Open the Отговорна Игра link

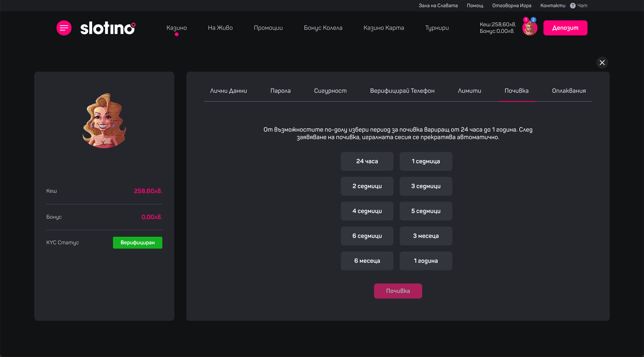(x=511, y=5)
